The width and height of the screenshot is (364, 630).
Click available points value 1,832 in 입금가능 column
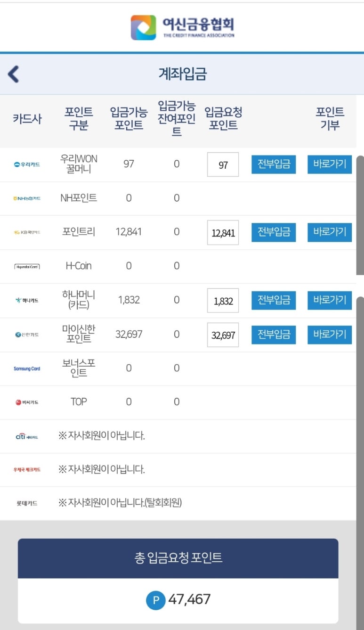click(x=129, y=300)
